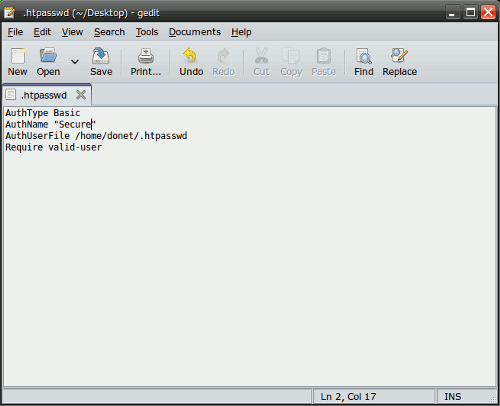The width and height of the screenshot is (500, 406).
Task: Close the .htpasswd tab
Action: coord(81,95)
